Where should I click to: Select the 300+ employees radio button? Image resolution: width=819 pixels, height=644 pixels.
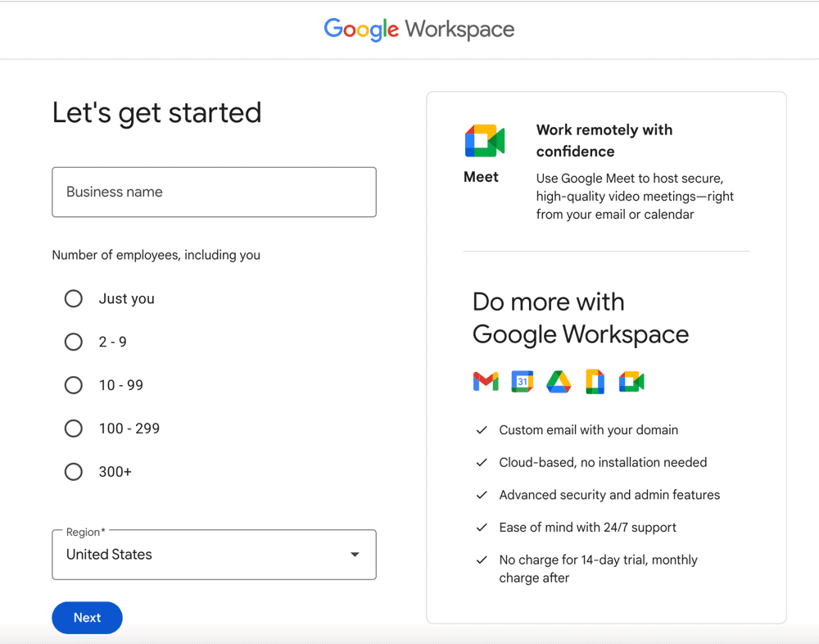coord(74,471)
